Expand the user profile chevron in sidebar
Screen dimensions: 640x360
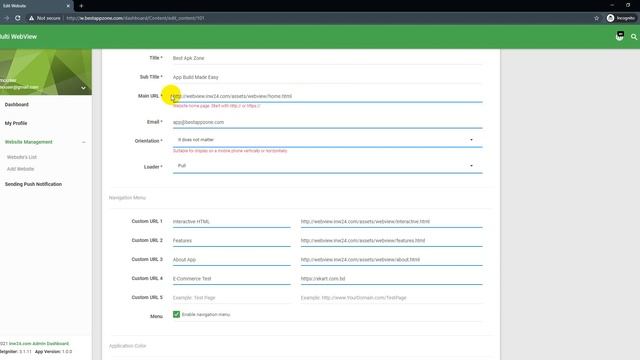pyautogui.click(x=83, y=88)
